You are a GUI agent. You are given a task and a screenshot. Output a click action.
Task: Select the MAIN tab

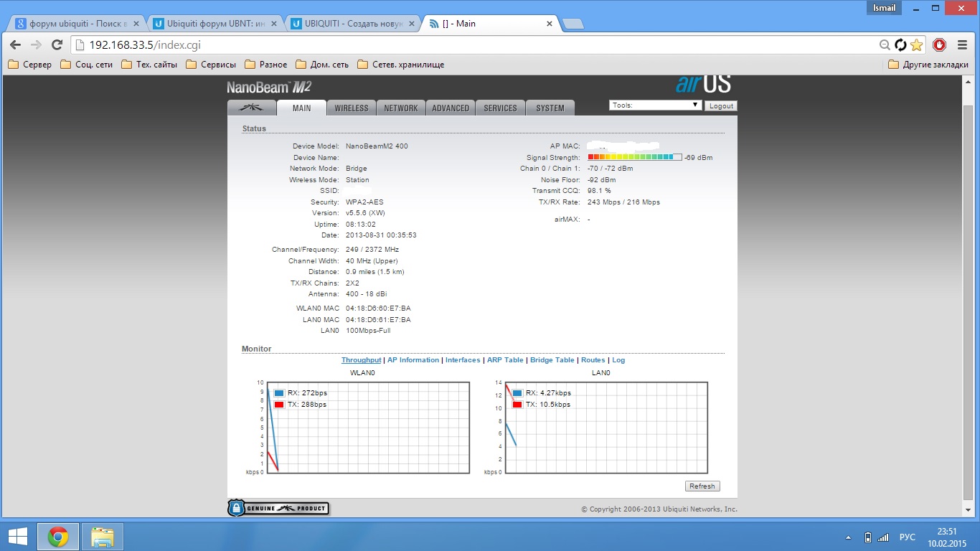point(302,108)
